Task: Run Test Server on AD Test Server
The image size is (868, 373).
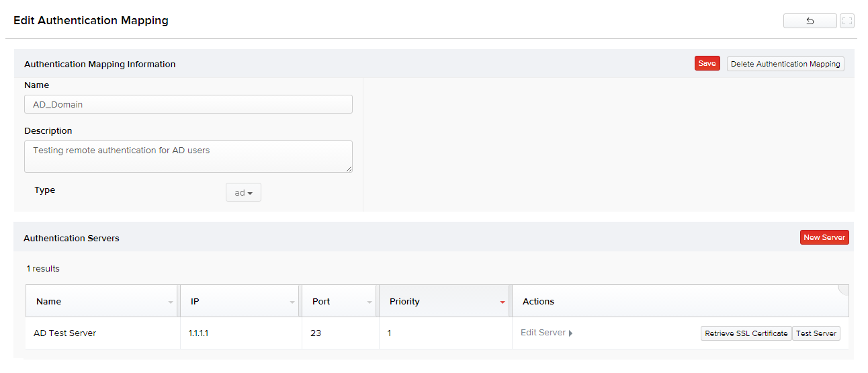Action: click(816, 333)
